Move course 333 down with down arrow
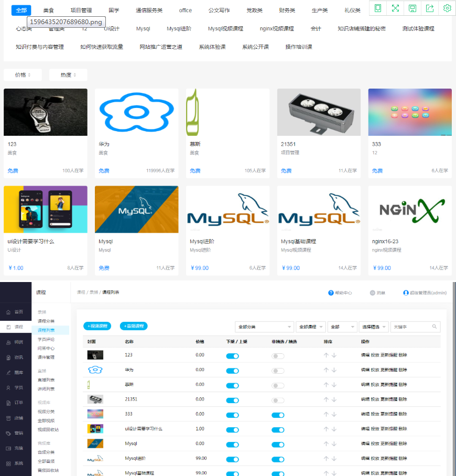 coord(334,414)
